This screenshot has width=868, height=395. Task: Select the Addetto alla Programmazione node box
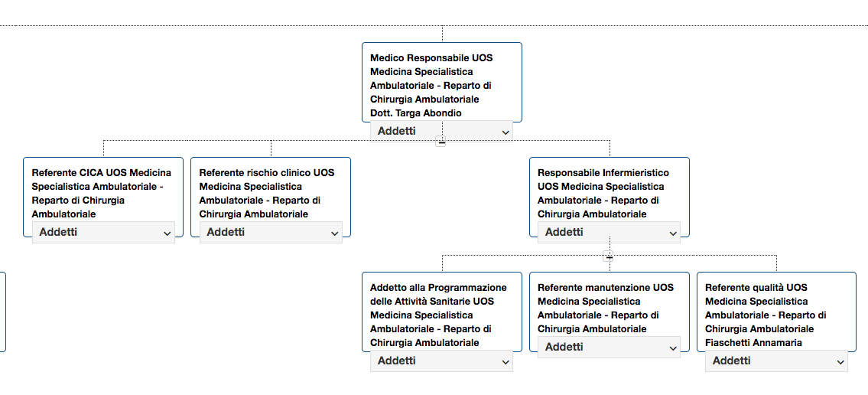pos(442,312)
